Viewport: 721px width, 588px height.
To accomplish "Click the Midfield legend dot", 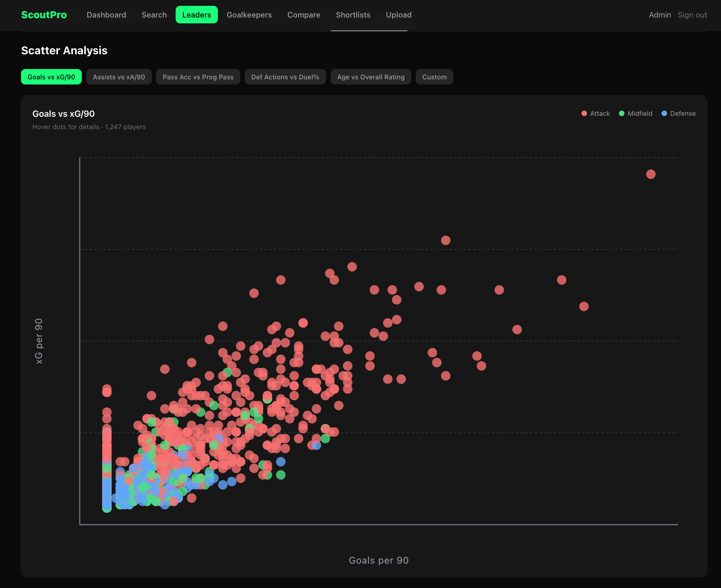I will (621, 113).
